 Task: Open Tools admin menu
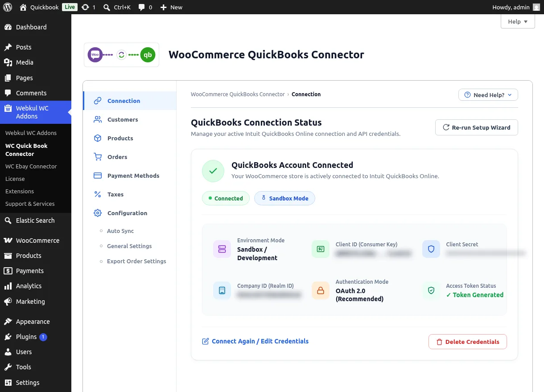pyautogui.click(x=36, y=367)
